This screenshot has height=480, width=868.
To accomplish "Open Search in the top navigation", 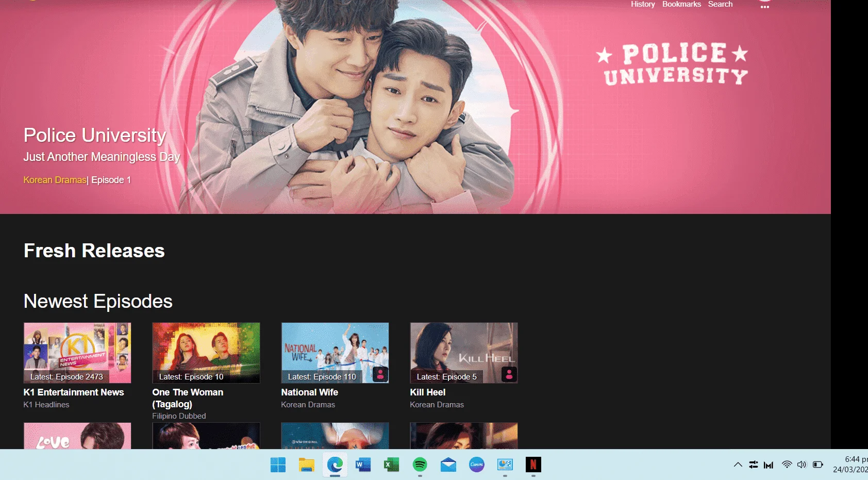I will [720, 4].
